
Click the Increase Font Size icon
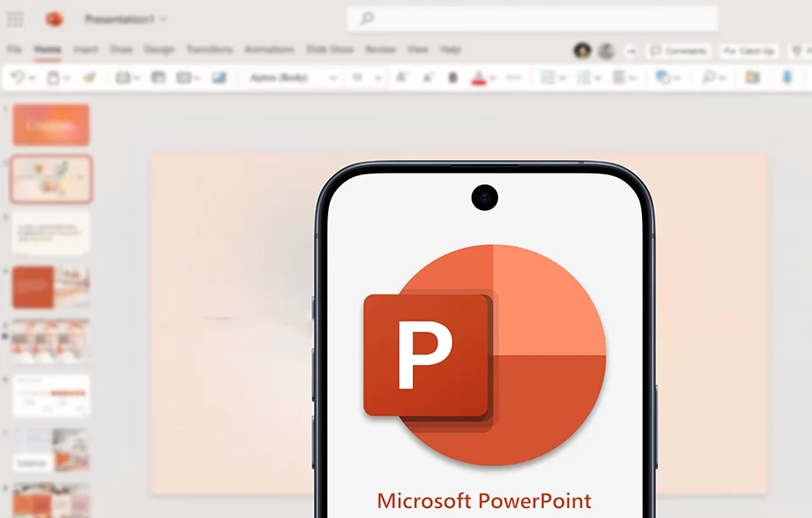[401, 78]
